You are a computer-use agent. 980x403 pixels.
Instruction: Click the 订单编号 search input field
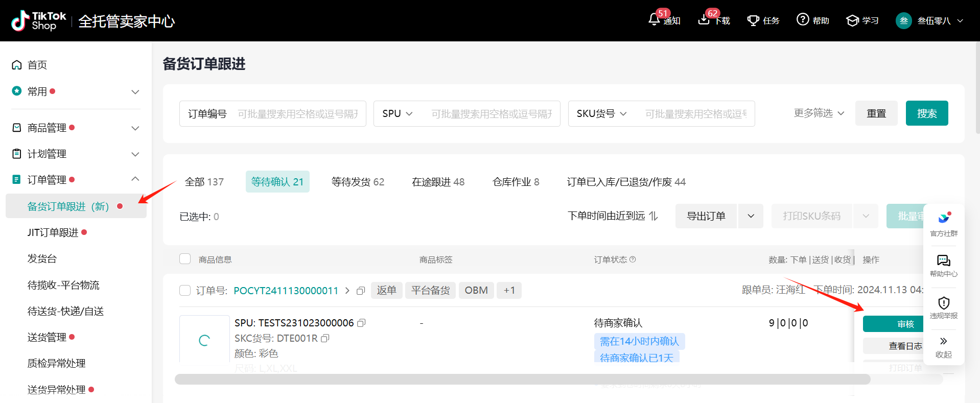pyautogui.click(x=297, y=114)
